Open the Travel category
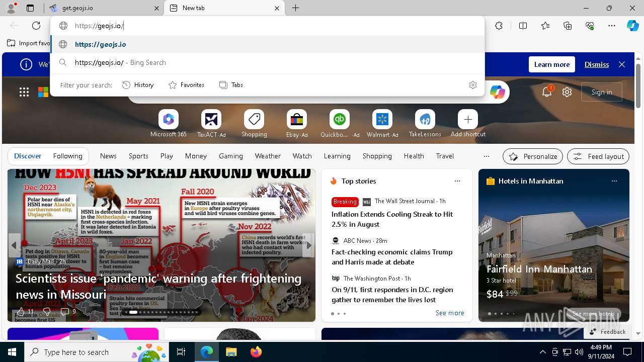The height and width of the screenshot is (362, 644). point(445,156)
